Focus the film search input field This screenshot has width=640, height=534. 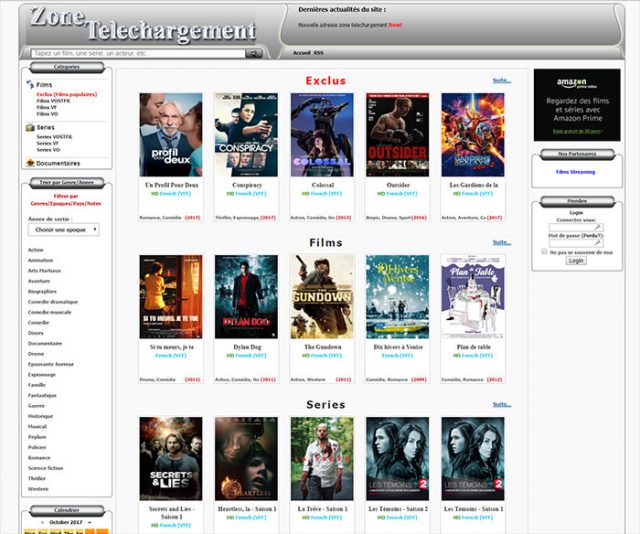pyautogui.click(x=138, y=53)
